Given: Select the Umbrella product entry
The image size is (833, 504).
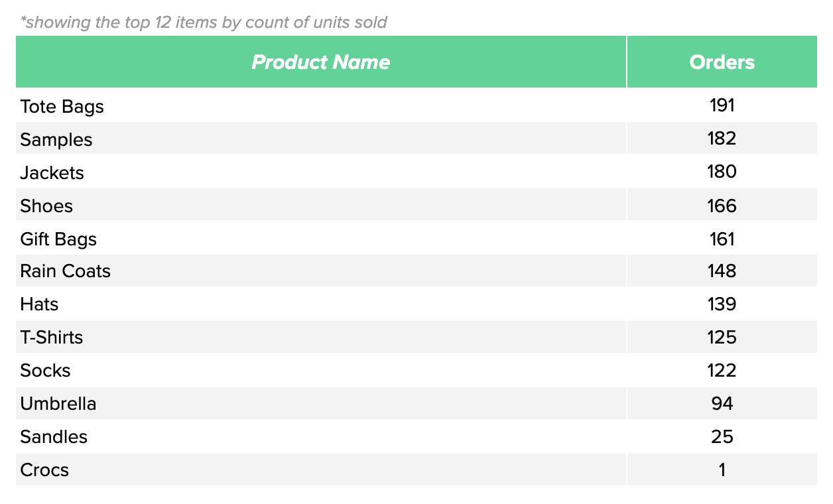Looking at the screenshot, I should click(x=58, y=403).
